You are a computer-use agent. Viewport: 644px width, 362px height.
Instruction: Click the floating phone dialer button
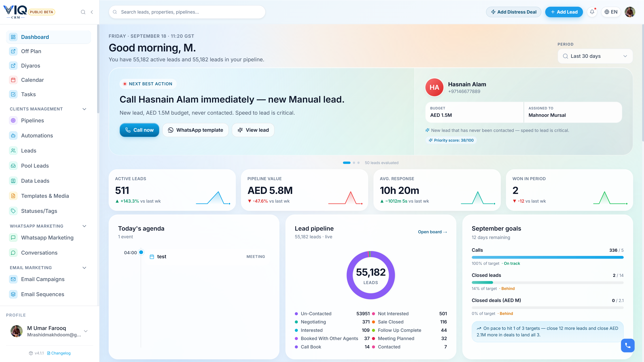pos(628,345)
